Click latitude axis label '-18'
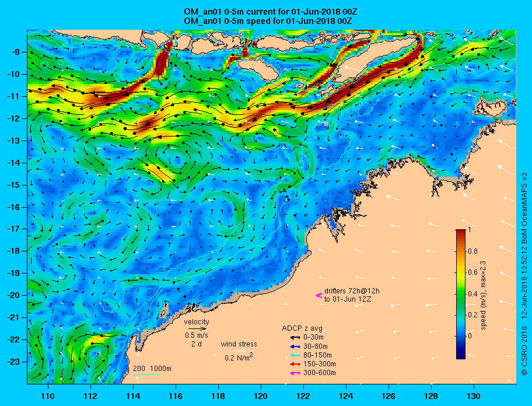Image resolution: width=532 pixels, height=406 pixels. coord(14,251)
